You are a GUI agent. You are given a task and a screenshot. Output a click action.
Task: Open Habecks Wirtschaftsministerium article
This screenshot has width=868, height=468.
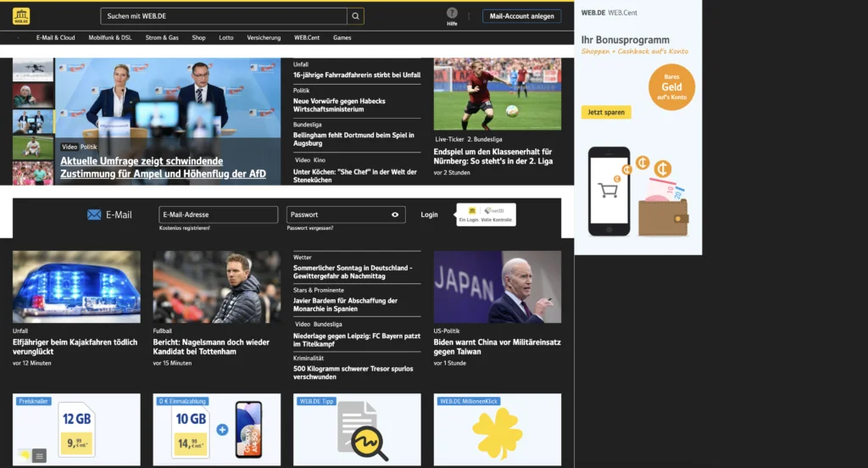[x=339, y=105]
